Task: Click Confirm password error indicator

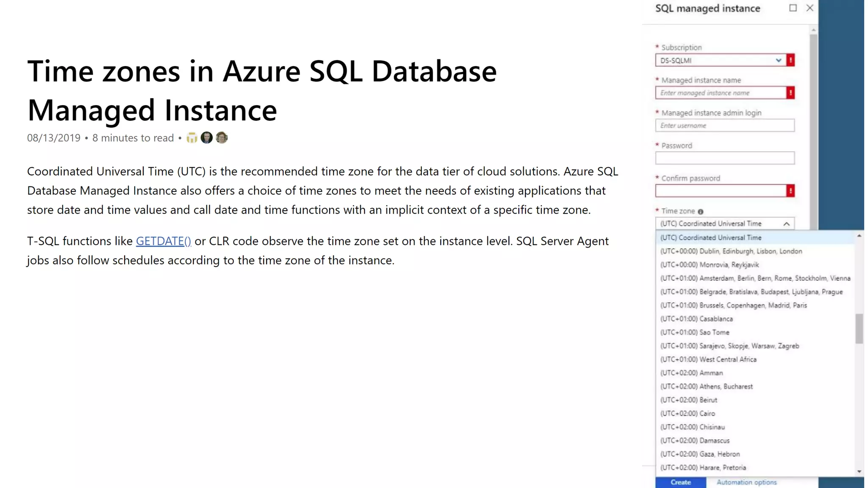Action: coord(790,191)
